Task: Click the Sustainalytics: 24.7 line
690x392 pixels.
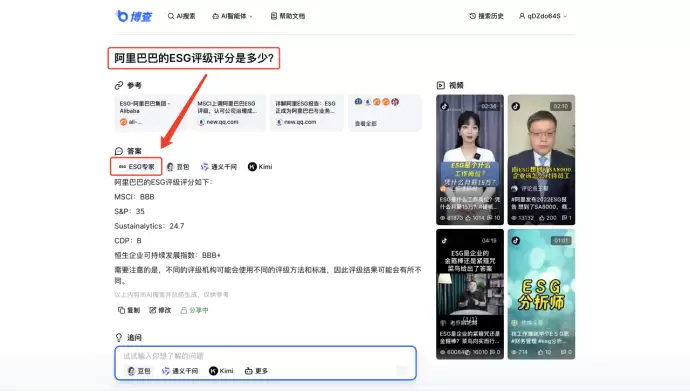Action: [149, 226]
